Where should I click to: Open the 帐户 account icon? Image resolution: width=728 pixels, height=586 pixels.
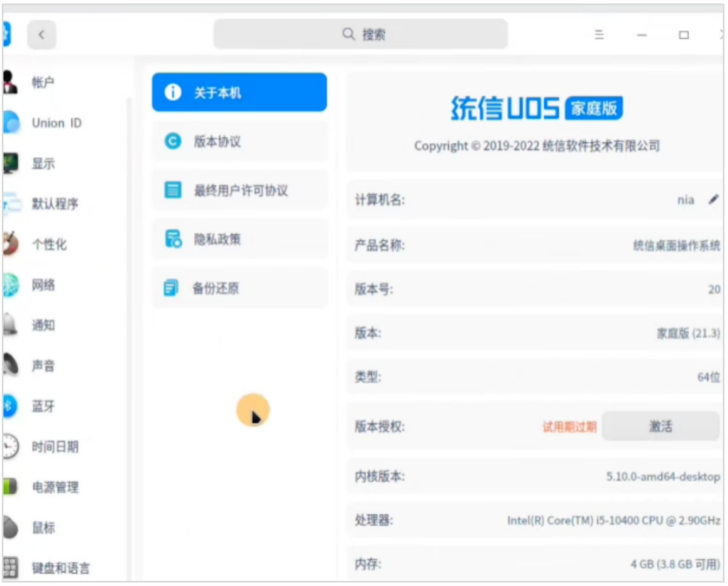tap(10, 82)
